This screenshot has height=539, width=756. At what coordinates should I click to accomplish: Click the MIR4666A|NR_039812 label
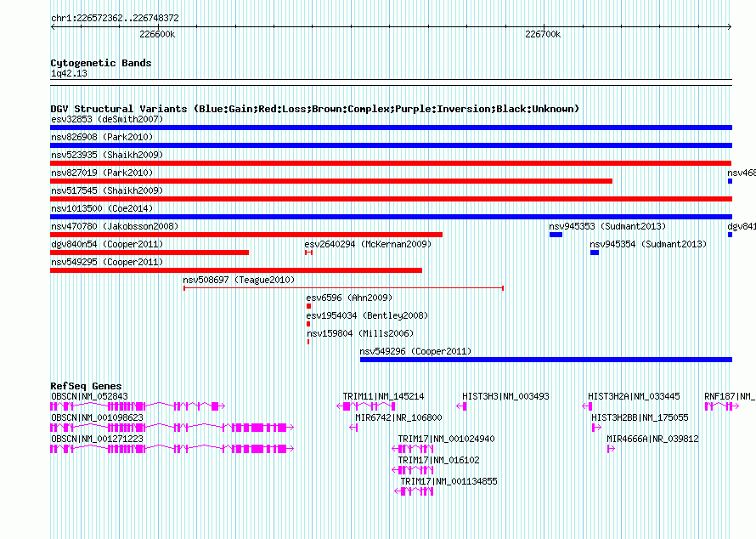pyautogui.click(x=653, y=439)
